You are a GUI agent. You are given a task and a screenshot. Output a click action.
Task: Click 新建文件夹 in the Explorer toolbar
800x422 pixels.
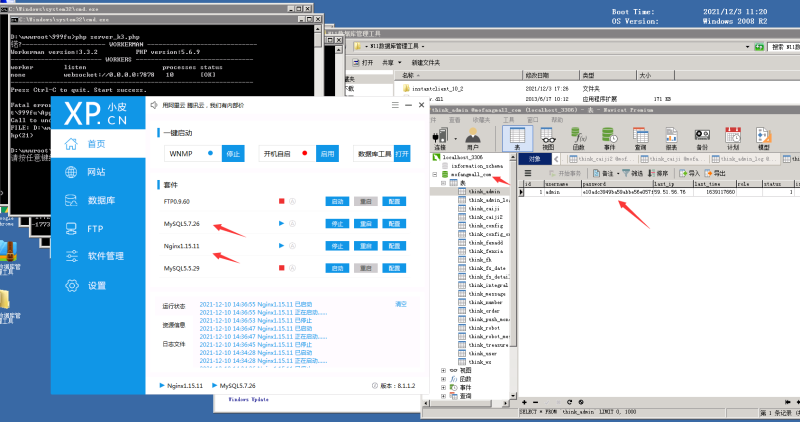[x=426, y=63]
